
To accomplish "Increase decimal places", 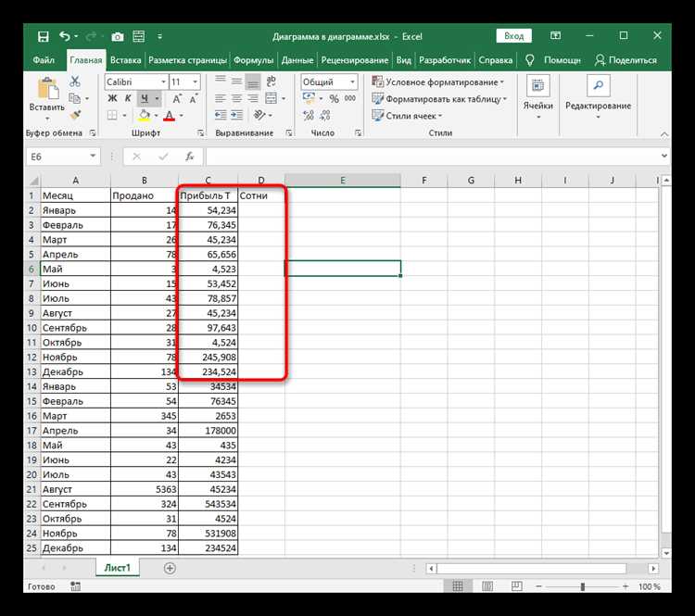I will coord(309,116).
